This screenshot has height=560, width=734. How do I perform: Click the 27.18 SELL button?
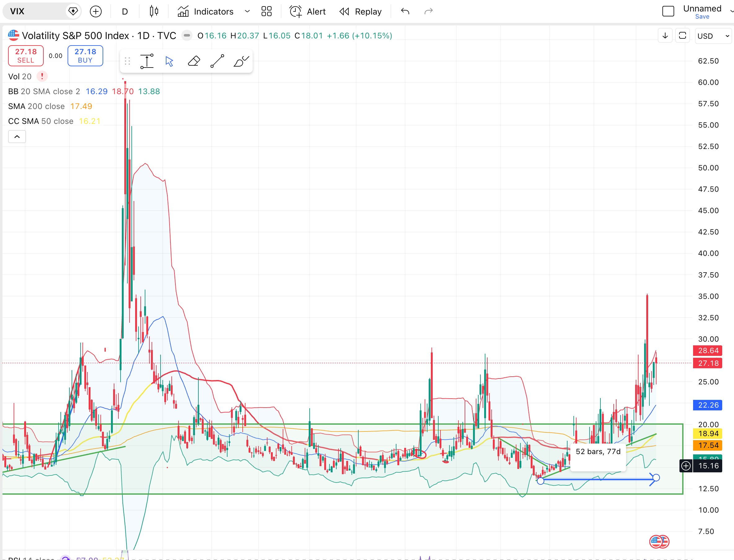(26, 56)
